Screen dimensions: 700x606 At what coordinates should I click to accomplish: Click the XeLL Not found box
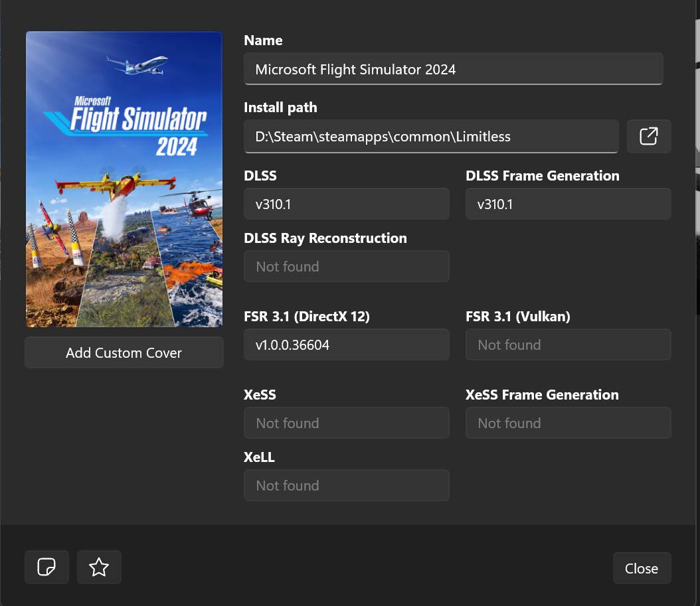coord(347,485)
